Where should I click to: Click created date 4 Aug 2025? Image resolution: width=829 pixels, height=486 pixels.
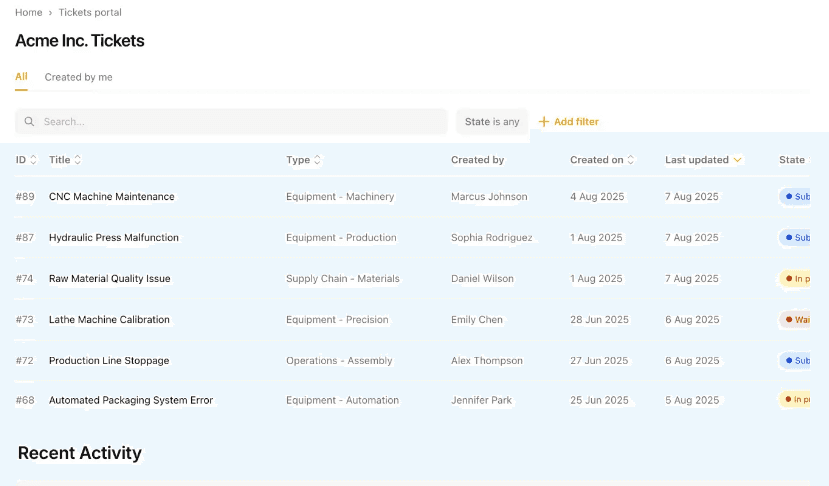(x=597, y=197)
